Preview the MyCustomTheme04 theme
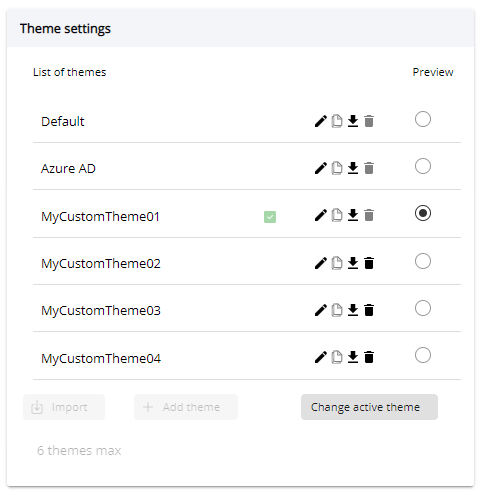 tap(423, 355)
